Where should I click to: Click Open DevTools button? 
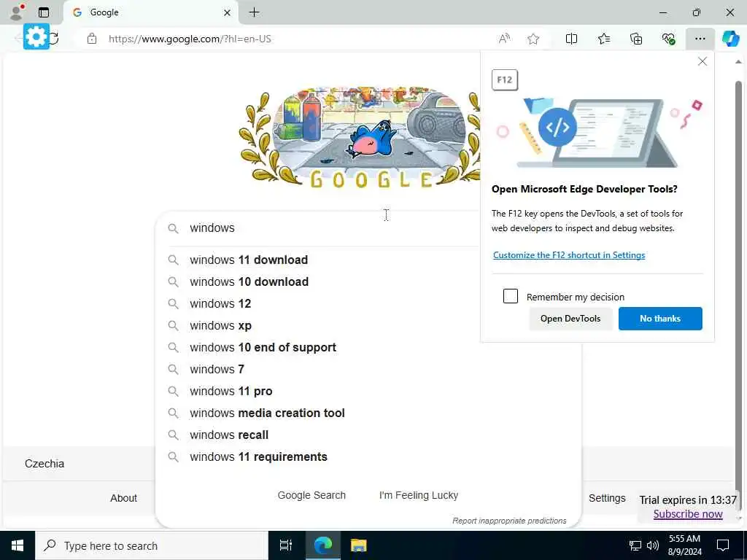pos(570,319)
